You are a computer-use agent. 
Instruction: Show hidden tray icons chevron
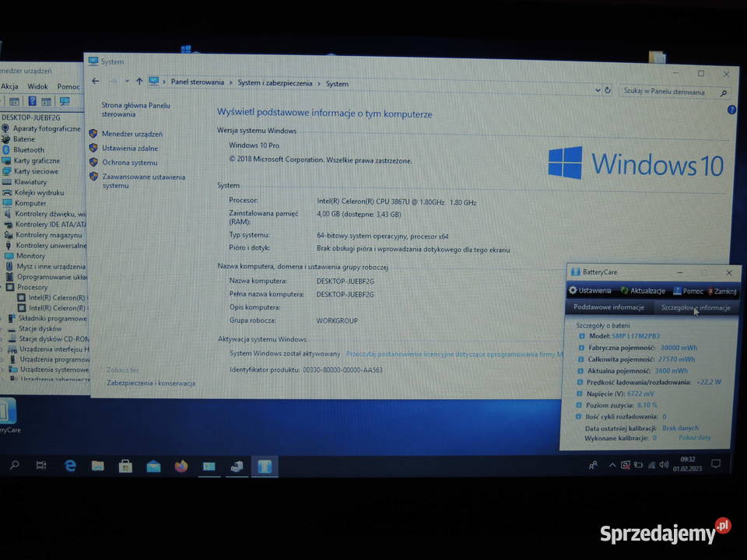(612, 465)
